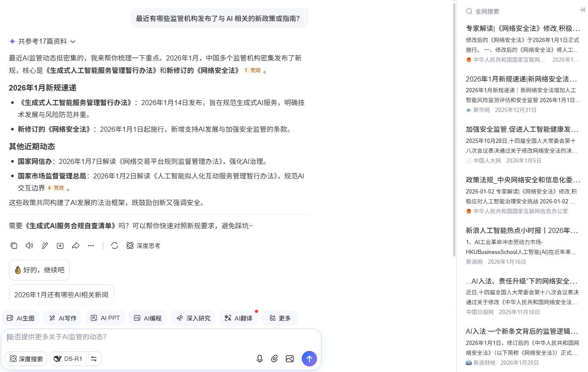Click the 新浪财经 source label
Screen dimensions: 588x372
click(484, 363)
